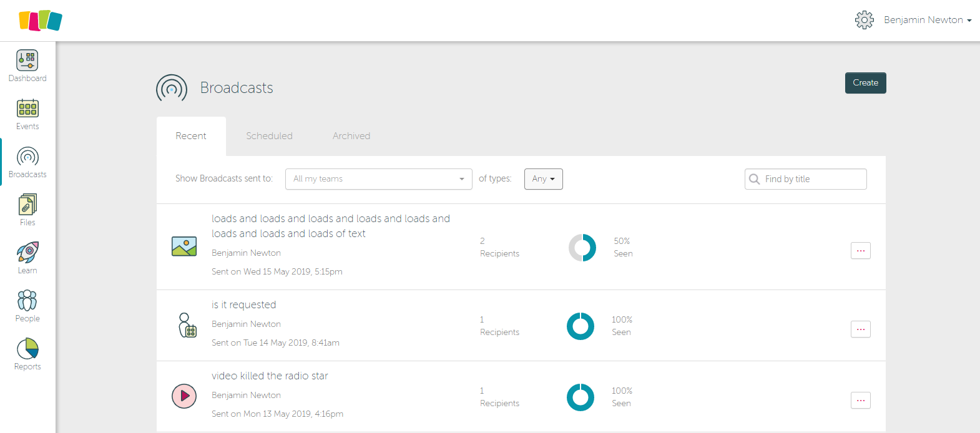Click '1 Recipients' of the radio star broadcast

(x=499, y=397)
